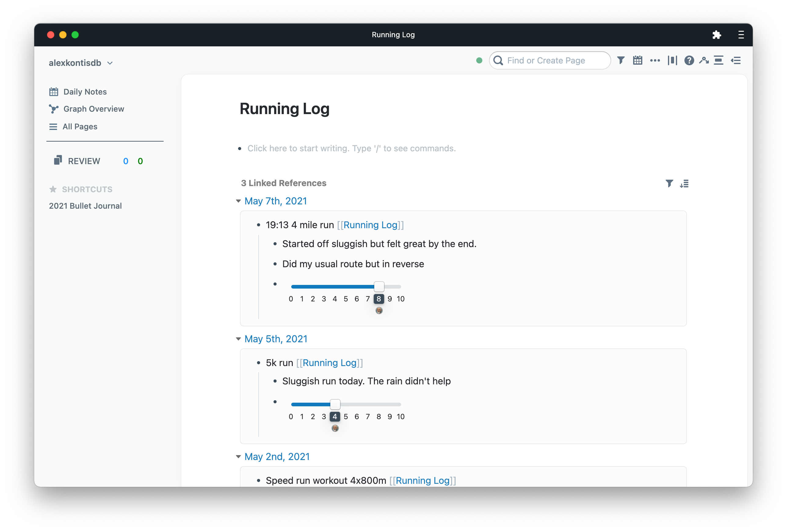787x532 pixels.
Task: Select rating 6 on May 5th slider
Action: [357, 417]
